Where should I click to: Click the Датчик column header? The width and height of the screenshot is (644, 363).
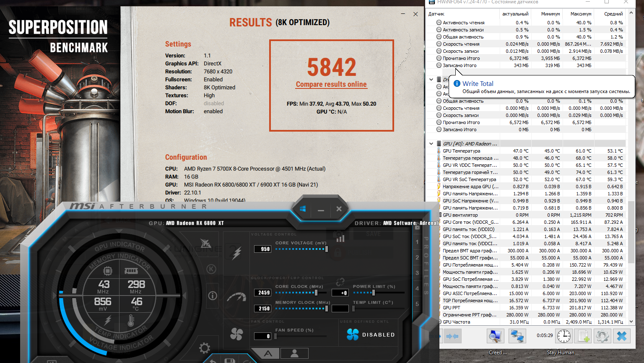pyautogui.click(x=463, y=14)
